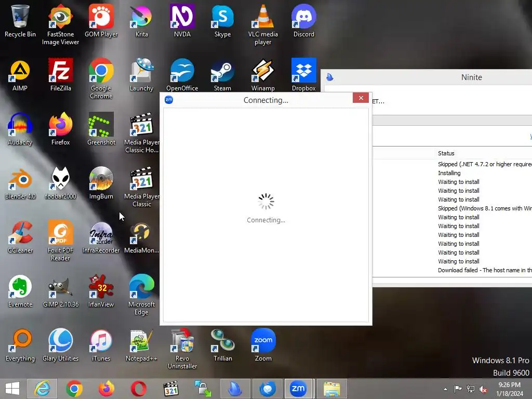Switch to Zoom taskbar button
Viewport: 532px width, 399px height.
[299, 389]
